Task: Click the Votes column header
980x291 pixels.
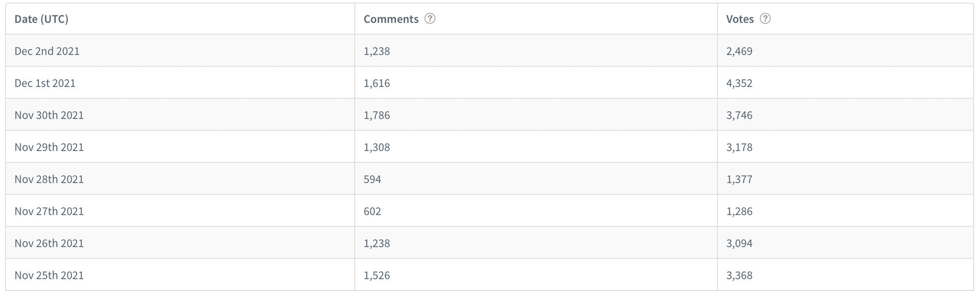Action: click(740, 19)
